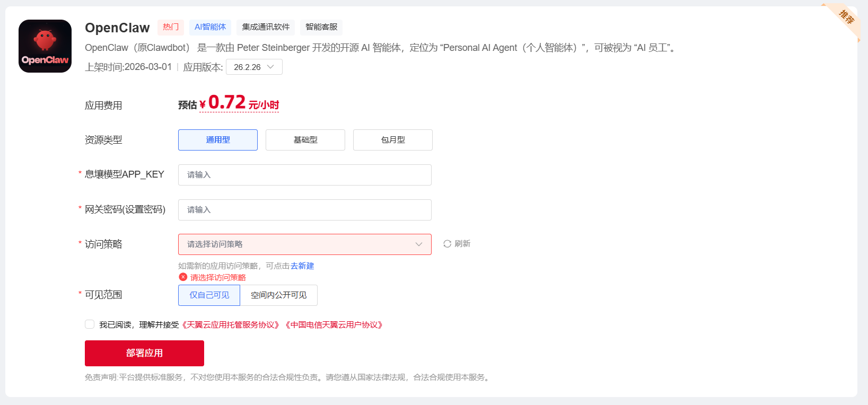Viewport: 868px width, 405px height.
Task: Select the 基础型 resource type
Action: click(305, 140)
